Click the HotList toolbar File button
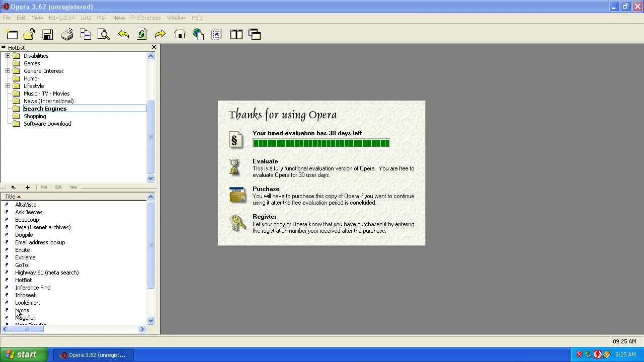 click(44, 187)
